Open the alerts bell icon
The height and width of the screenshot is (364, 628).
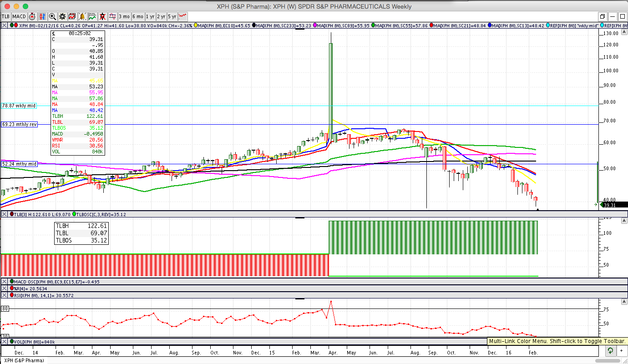click(x=82, y=16)
